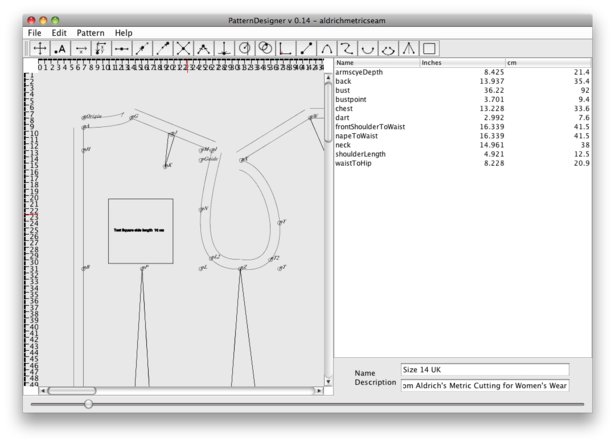The width and height of the screenshot is (615, 444).
Task: Choose the dart (inverted V) tool
Action: click(x=408, y=49)
